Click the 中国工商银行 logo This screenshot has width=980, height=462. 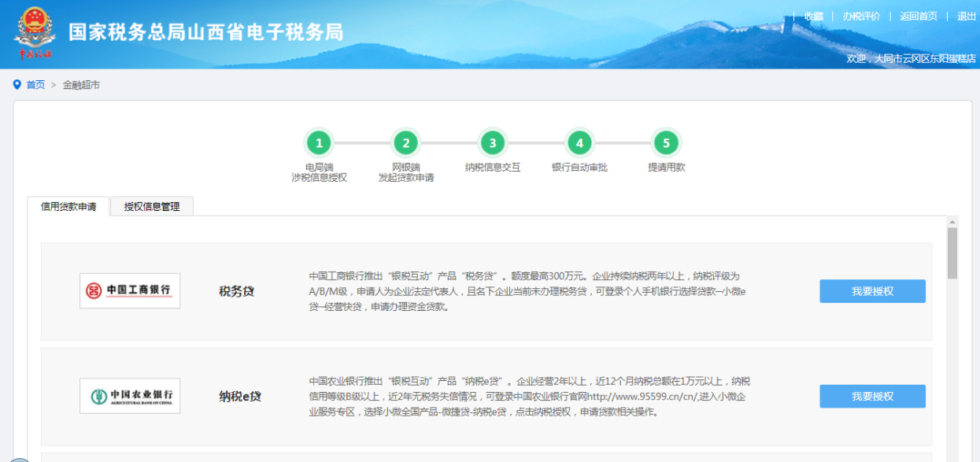pyautogui.click(x=130, y=291)
